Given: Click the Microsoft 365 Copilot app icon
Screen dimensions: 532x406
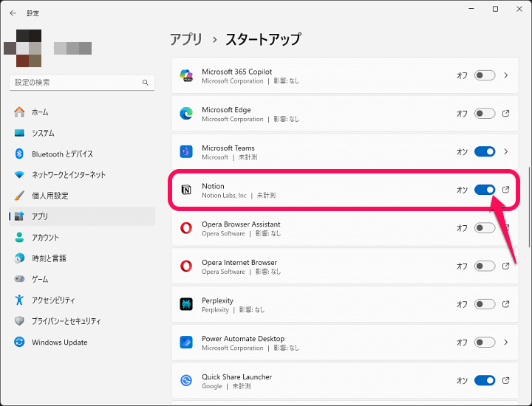Looking at the screenshot, I should coord(186,75).
